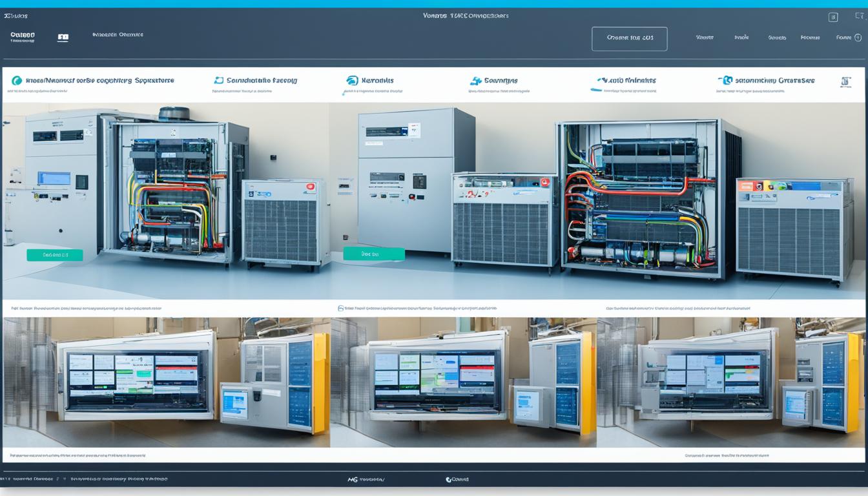The image size is (868, 496).
Task: Click the small grid icon at the far right of the features row
Action: [x=847, y=81]
